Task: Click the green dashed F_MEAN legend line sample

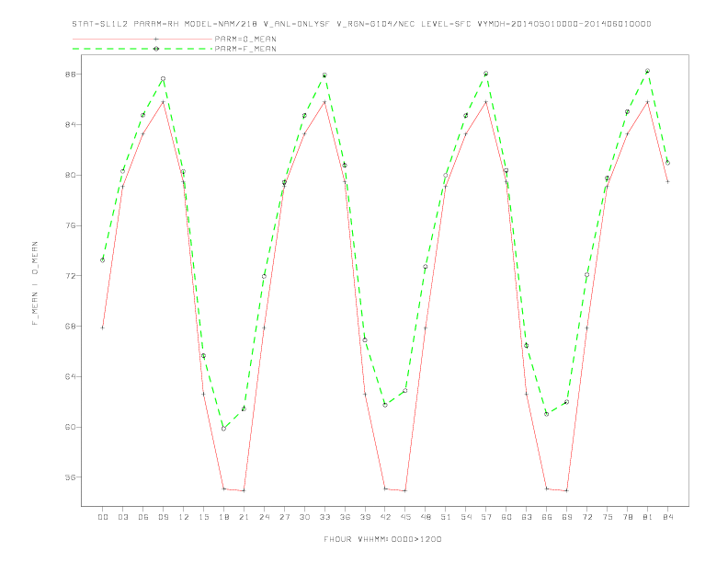Action: (142, 49)
